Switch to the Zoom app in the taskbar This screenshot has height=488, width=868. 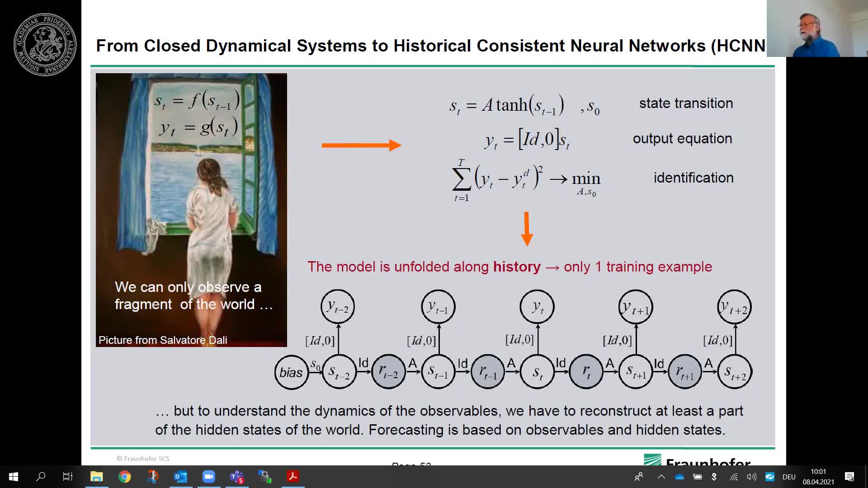208,477
